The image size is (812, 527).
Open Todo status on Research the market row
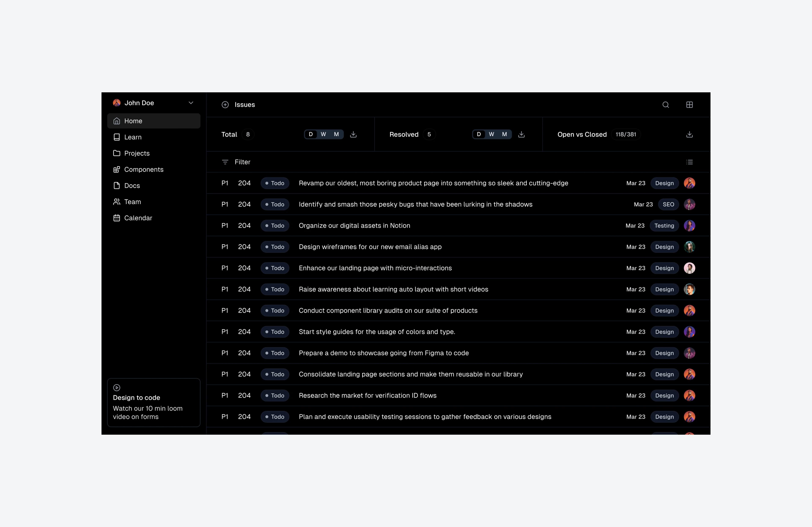275,395
